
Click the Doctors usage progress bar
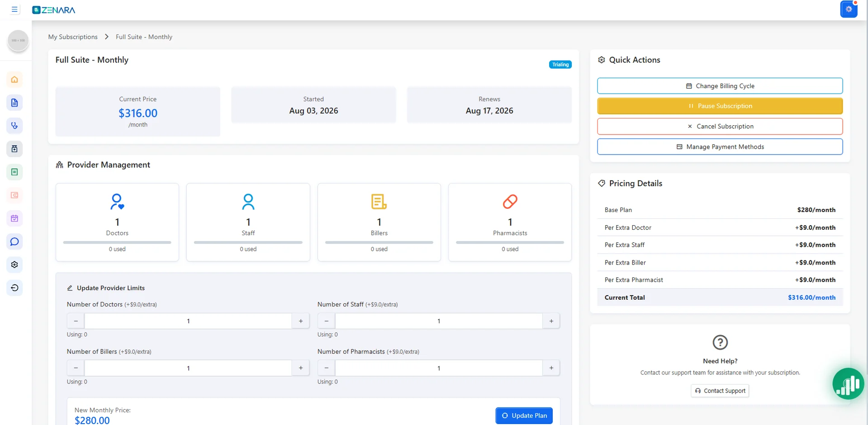[x=117, y=242]
